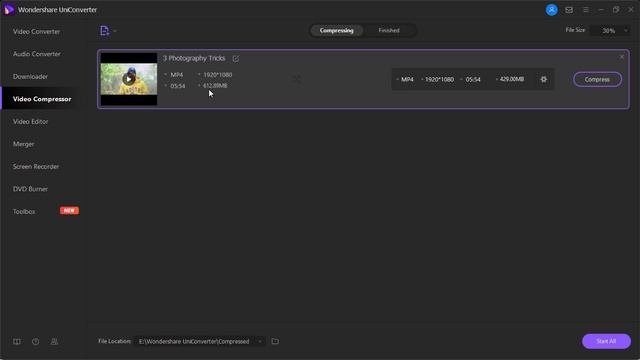Expand the add files dropdown arrow
The width and height of the screenshot is (640, 360).
[115, 31]
